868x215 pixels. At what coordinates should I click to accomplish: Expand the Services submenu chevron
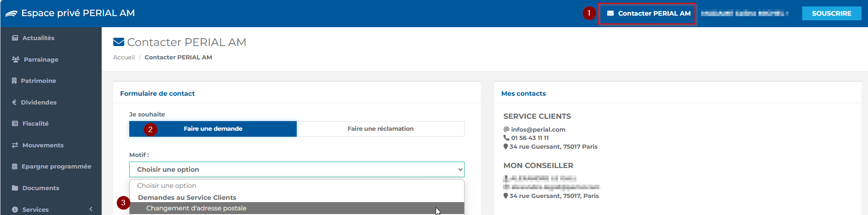click(91, 209)
